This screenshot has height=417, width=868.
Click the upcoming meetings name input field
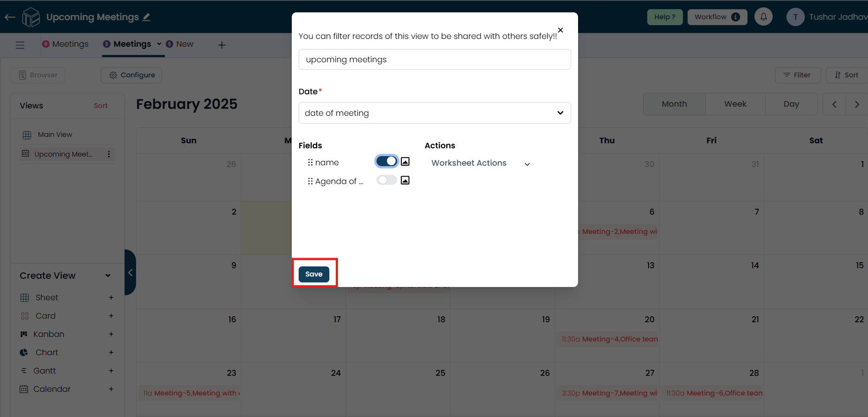[x=435, y=60]
